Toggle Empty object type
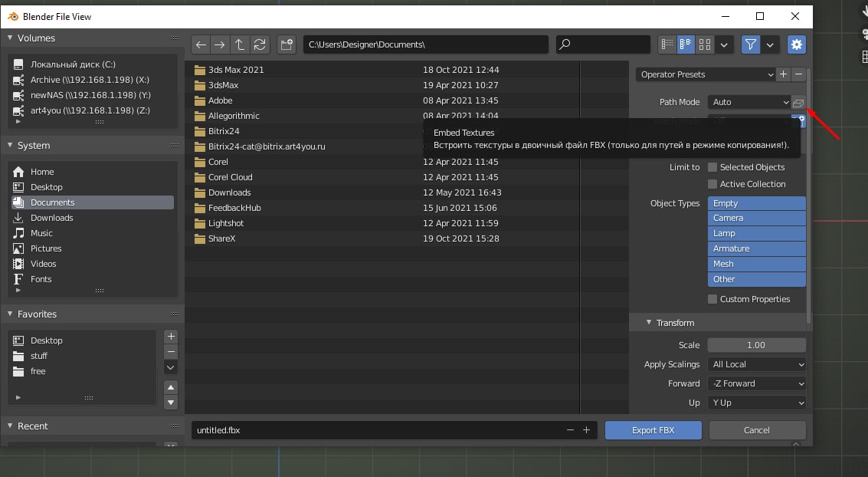 coord(757,203)
